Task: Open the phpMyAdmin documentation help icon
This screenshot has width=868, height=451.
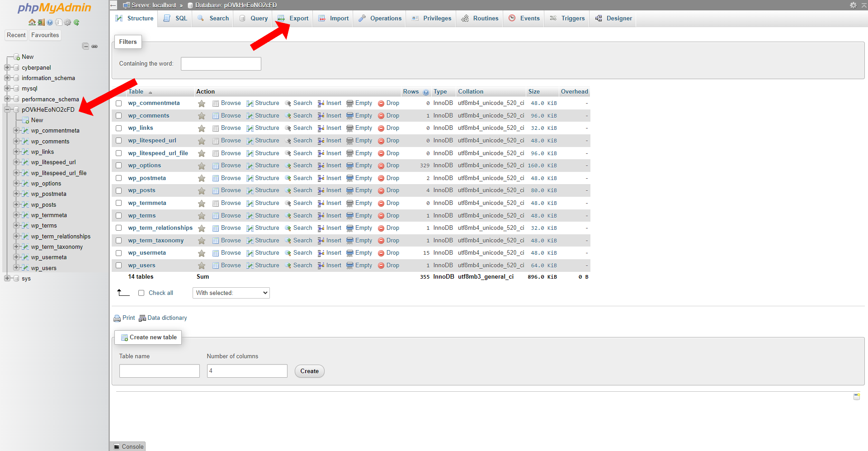Action: pos(50,23)
